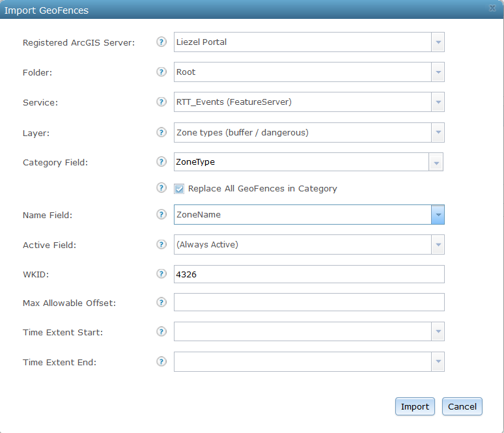
Task: Open the Name Field dropdown arrow
Action: click(x=438, y=214)
